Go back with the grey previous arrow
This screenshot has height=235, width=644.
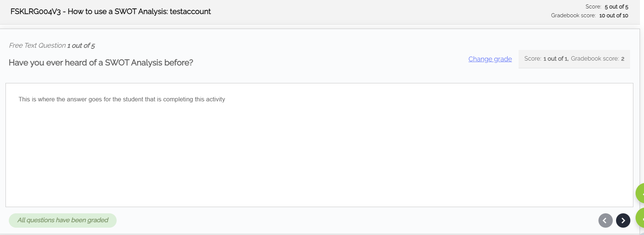click(x=605, y=220)
